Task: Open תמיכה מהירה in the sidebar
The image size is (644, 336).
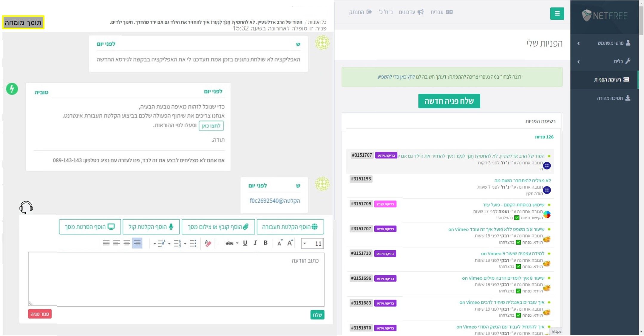Action: point(610,98)
